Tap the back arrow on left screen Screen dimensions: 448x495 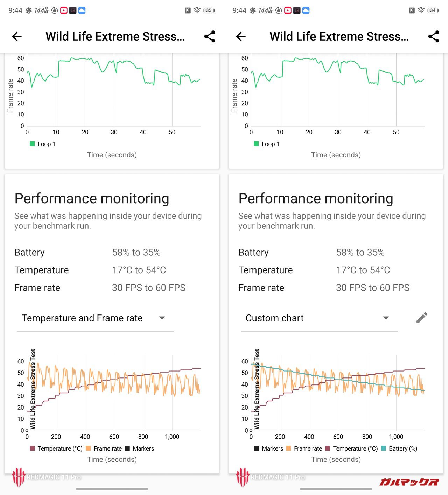click(x=17, y=36)
